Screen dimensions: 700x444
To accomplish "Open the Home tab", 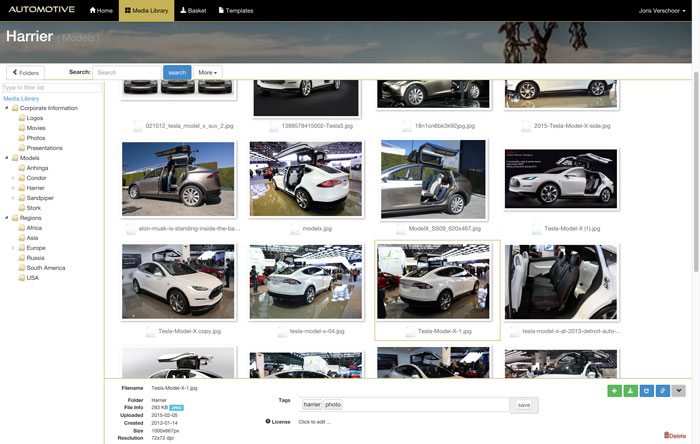I will click(101, 10).
